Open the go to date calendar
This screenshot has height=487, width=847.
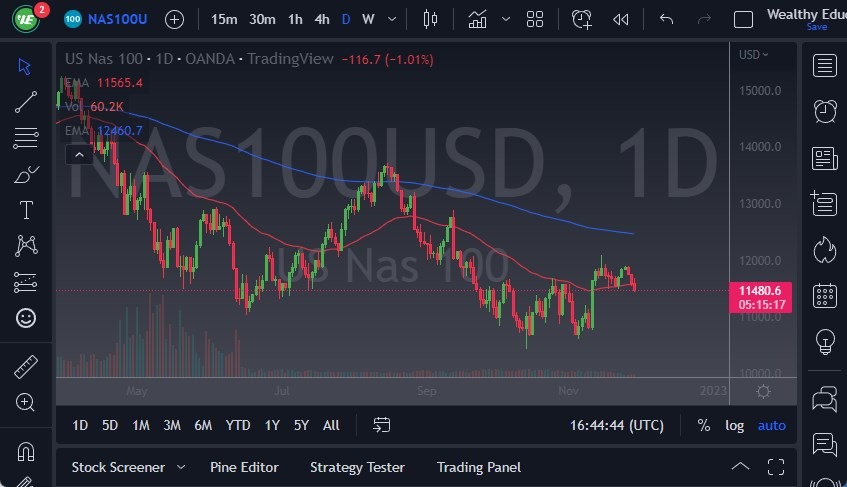(381, 425)
